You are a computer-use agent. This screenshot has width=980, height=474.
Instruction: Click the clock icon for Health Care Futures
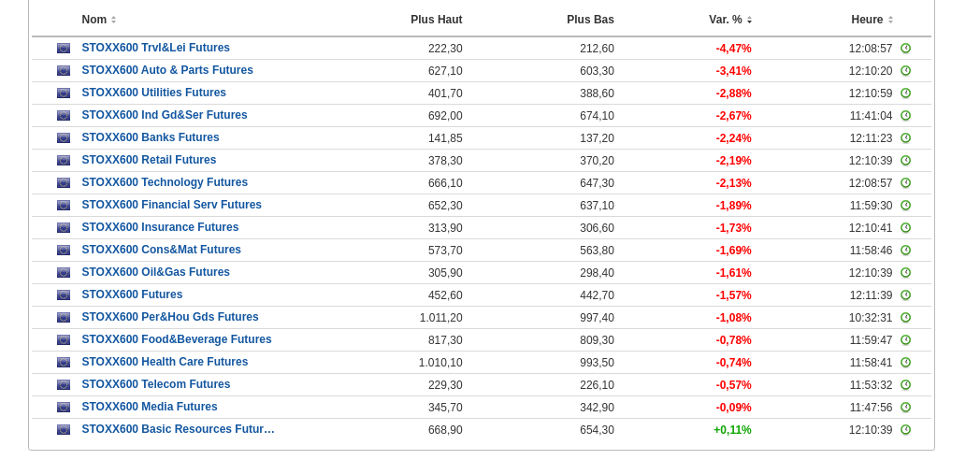pos(905,363)
